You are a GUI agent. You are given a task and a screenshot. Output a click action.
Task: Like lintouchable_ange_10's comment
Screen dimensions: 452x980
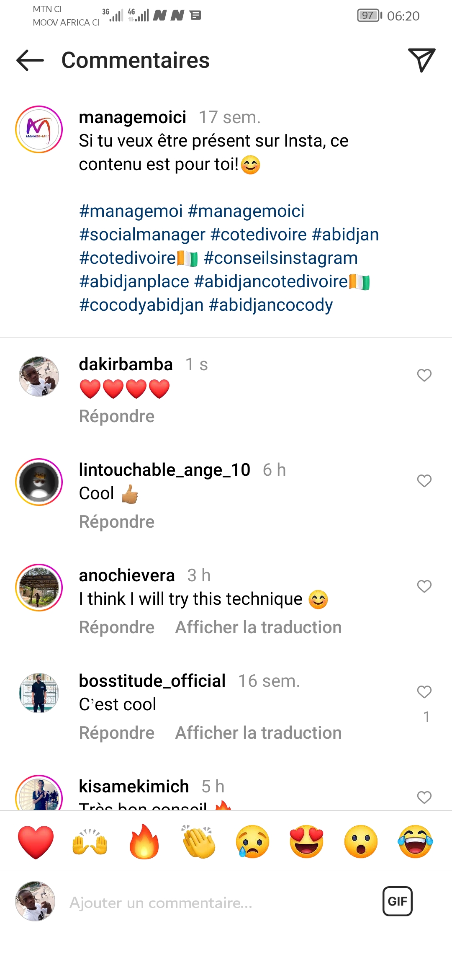(424, 481)
